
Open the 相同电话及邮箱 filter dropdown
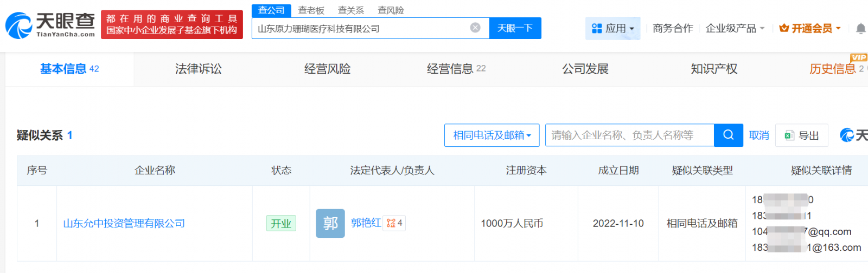pos(492,135)
